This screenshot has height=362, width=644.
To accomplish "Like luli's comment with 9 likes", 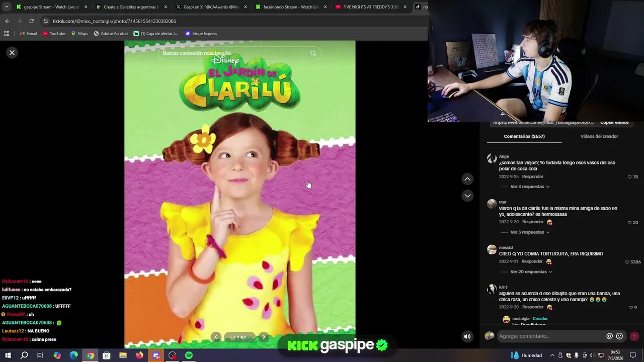I will coord(631,308).
